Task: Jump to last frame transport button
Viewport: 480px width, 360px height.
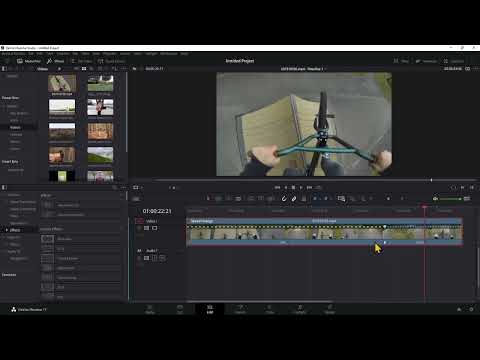Action: tap(309, 187)
